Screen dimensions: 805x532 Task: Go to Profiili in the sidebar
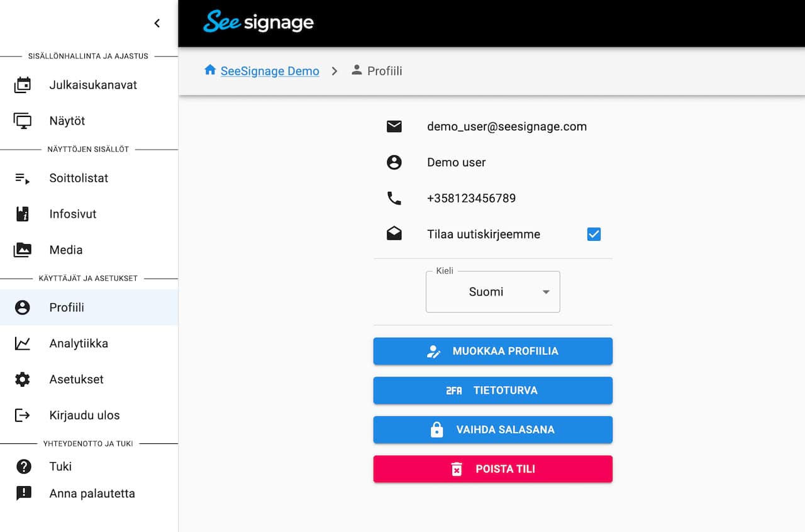click(67, 308)
